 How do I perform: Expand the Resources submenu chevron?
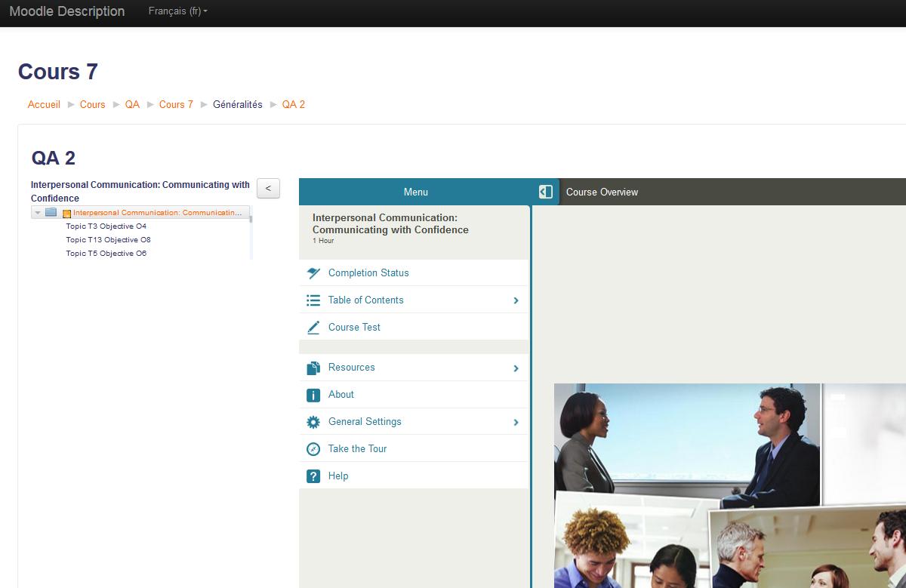[516, 368]
